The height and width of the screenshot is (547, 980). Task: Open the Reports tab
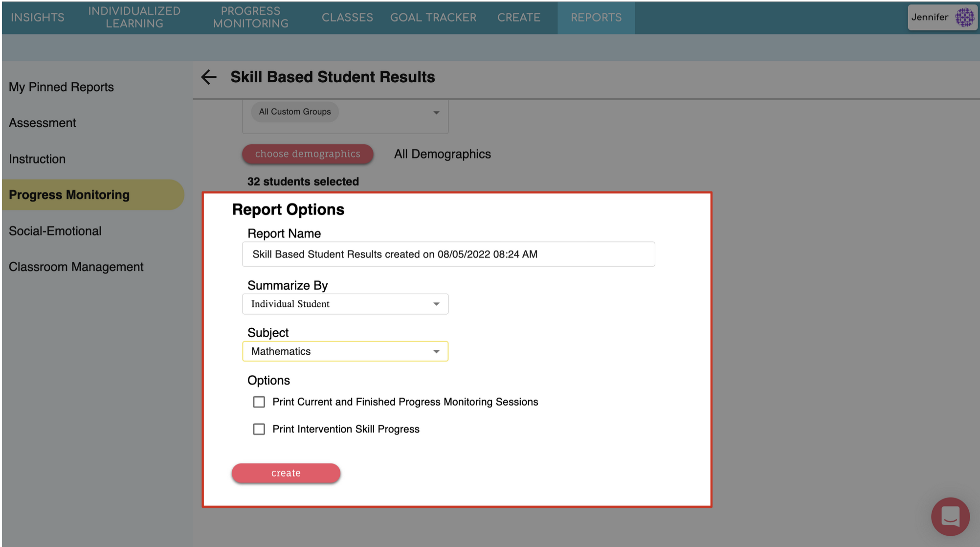coord(596,18)
